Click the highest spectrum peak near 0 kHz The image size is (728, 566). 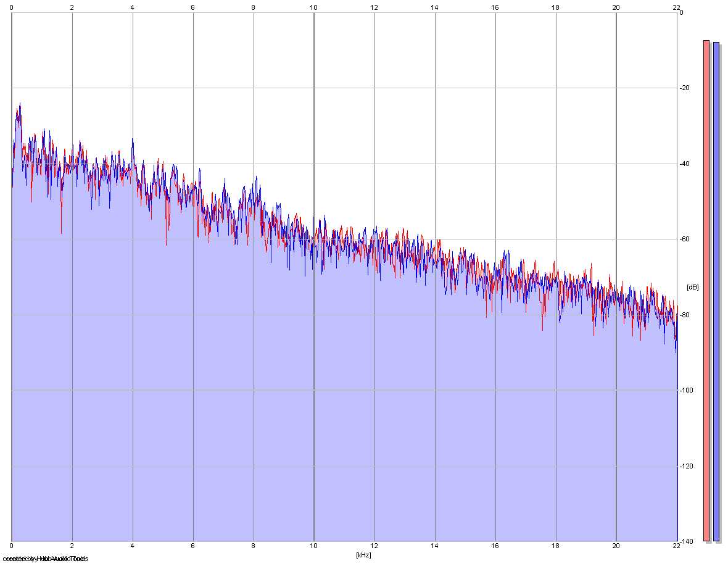pyautogui.click(x=20, y=105)
